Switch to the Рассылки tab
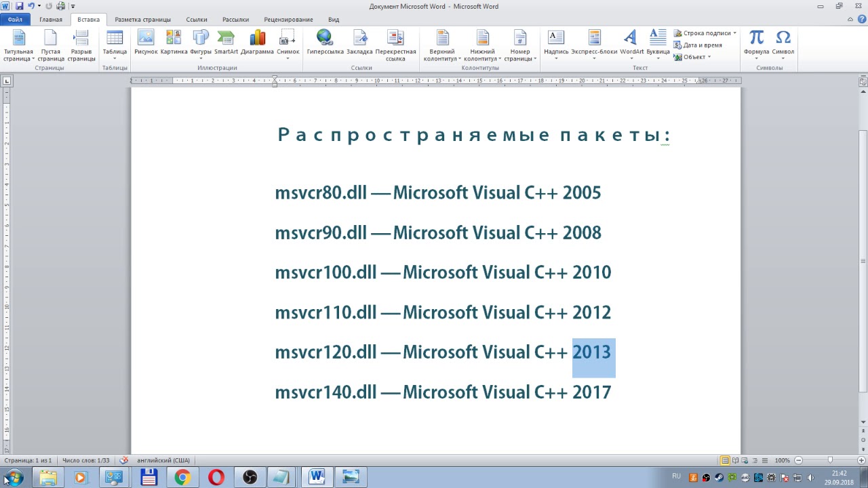Screen dimensions: 868x488 point(235,20)
